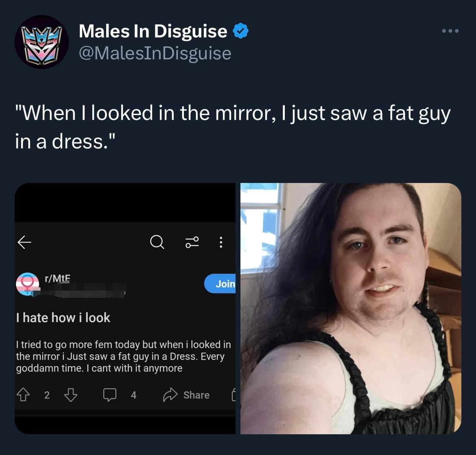Open comments via the speech bubble icon
Viewport: 476px width, 455px height.
[x=109, y=395]
